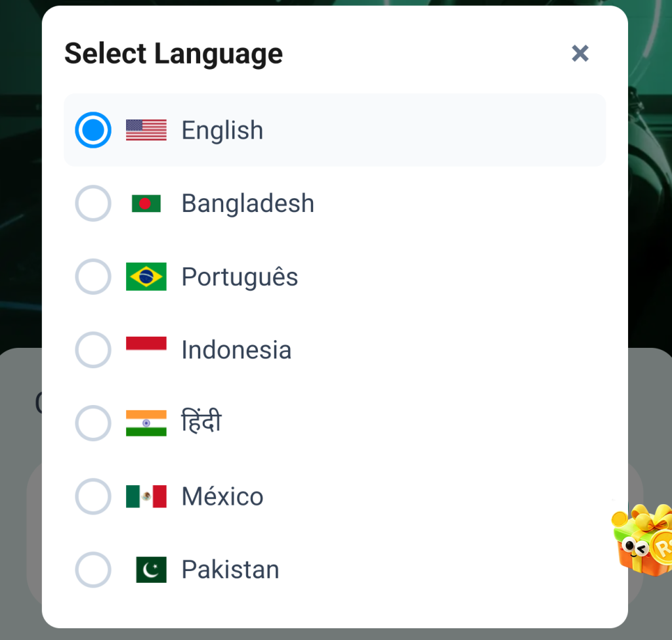672x640 pixels.
Task: Select the Pakistan radio button
Action: pyautogui.click(x=93, y=570)
